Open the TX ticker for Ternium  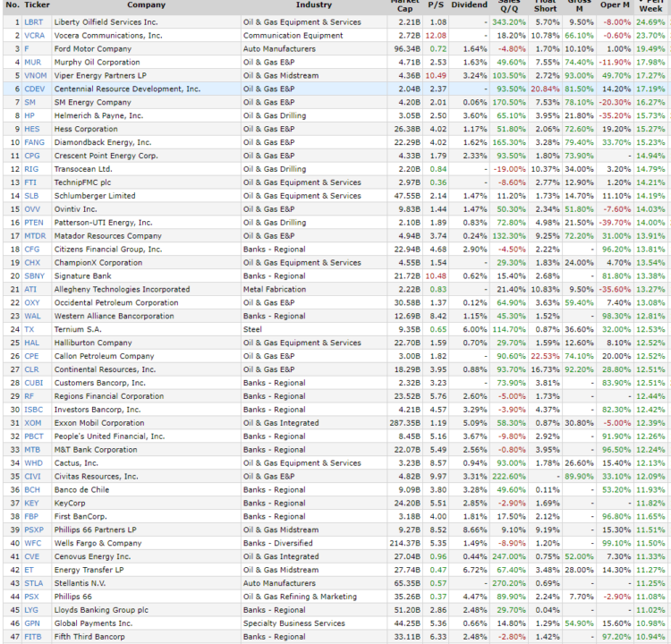point(30,329)
